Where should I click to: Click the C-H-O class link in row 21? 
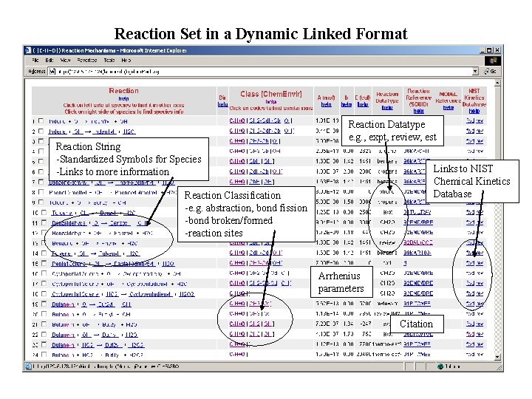click(x=237, y=324)
